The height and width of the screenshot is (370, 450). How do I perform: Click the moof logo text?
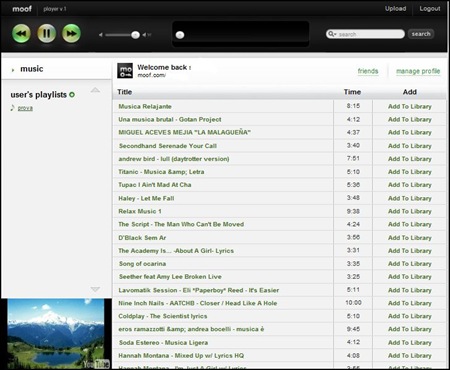pyautogui.click(x=22, y=9)
